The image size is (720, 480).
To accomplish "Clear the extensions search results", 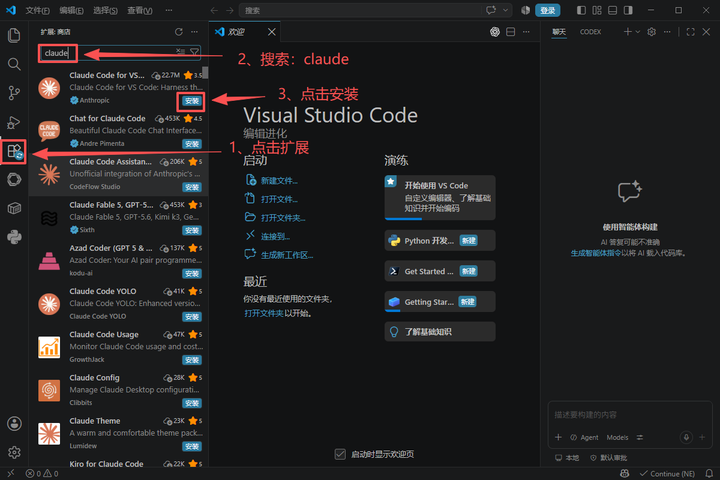I will 180,51.
